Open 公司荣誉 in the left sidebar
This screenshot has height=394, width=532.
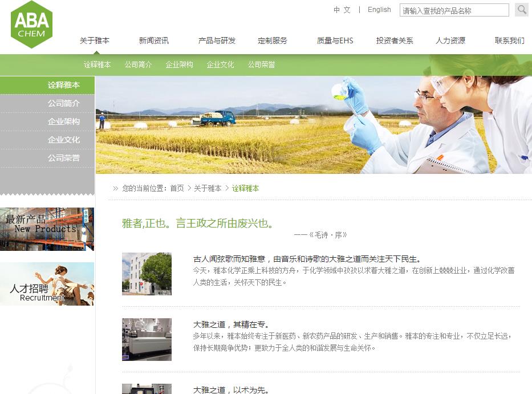[x=47, y=158]
